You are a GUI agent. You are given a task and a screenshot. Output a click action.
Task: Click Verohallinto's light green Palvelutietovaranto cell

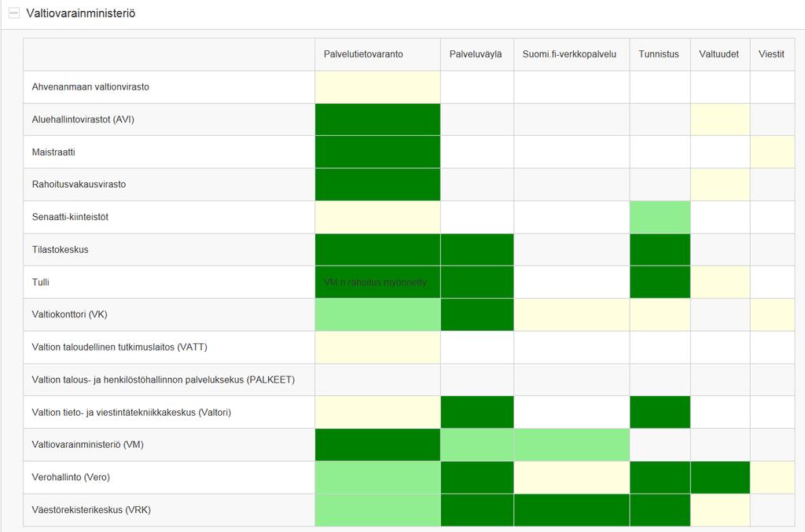(x=378, y=477)
